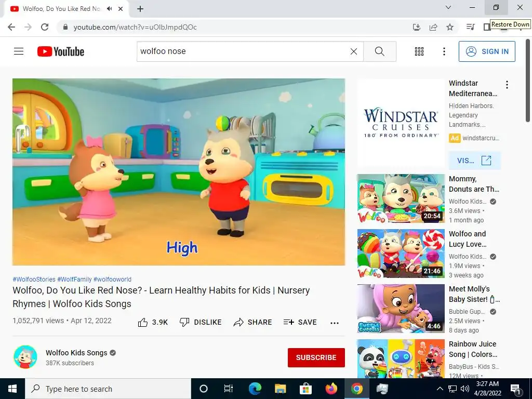Click the ad VISIT site button

point(474,161)
